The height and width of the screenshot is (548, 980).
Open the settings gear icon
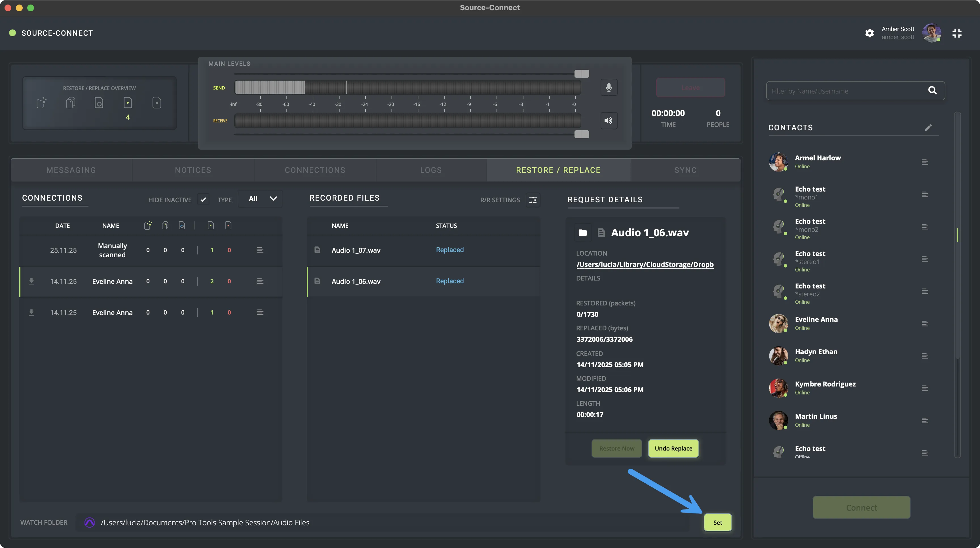[869, 33]
